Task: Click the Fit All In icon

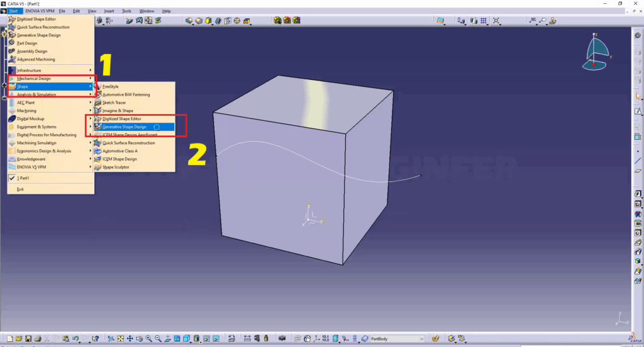Action: tap(120, 339)
